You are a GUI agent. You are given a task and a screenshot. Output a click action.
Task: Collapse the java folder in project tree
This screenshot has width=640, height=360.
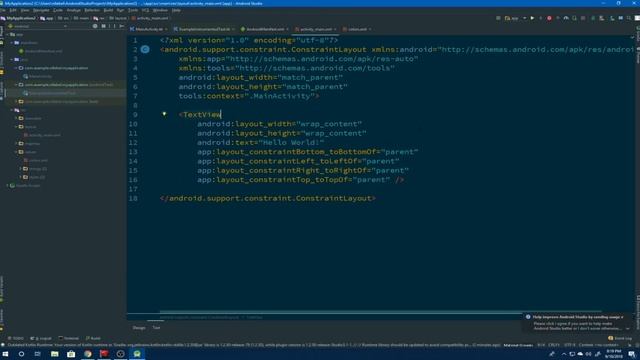(12, 60)
